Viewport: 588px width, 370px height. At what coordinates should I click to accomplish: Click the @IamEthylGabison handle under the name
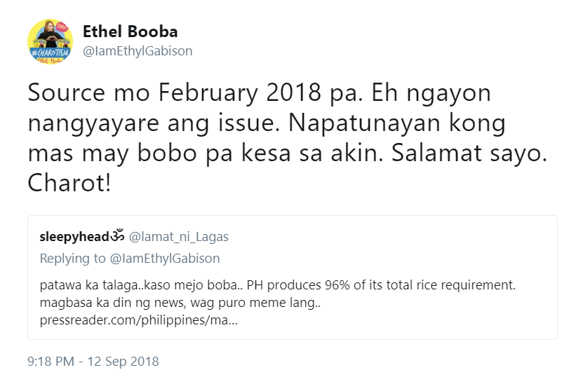click(138, 51)
